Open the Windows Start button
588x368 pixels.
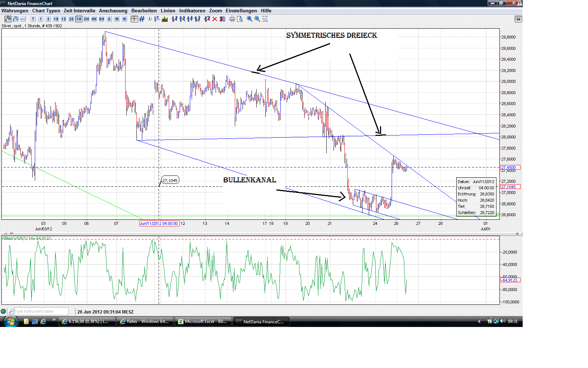11,322
